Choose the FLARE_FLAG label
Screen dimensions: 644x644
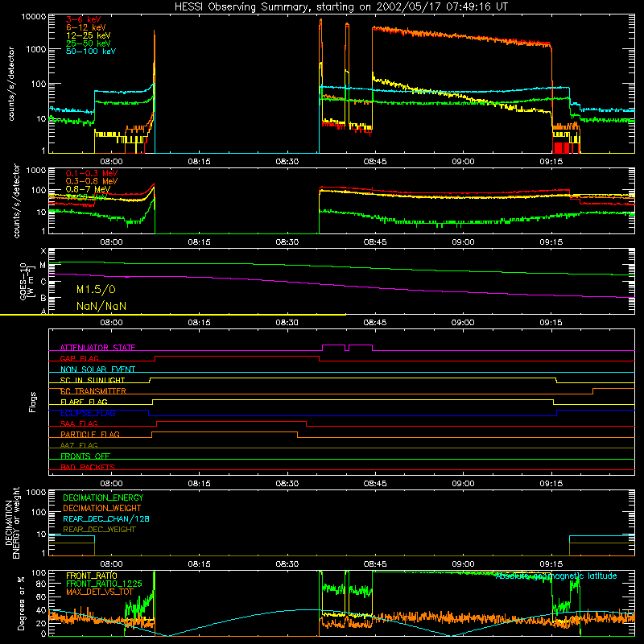coord(84,402)
